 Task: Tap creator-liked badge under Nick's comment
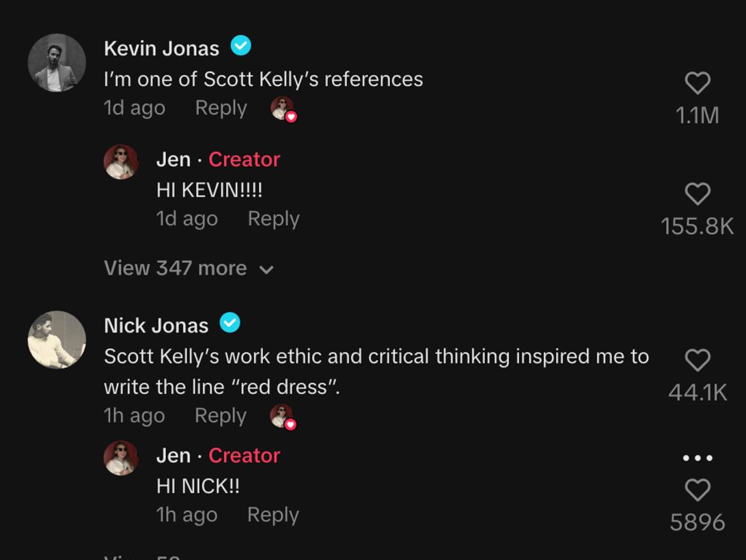283,417
